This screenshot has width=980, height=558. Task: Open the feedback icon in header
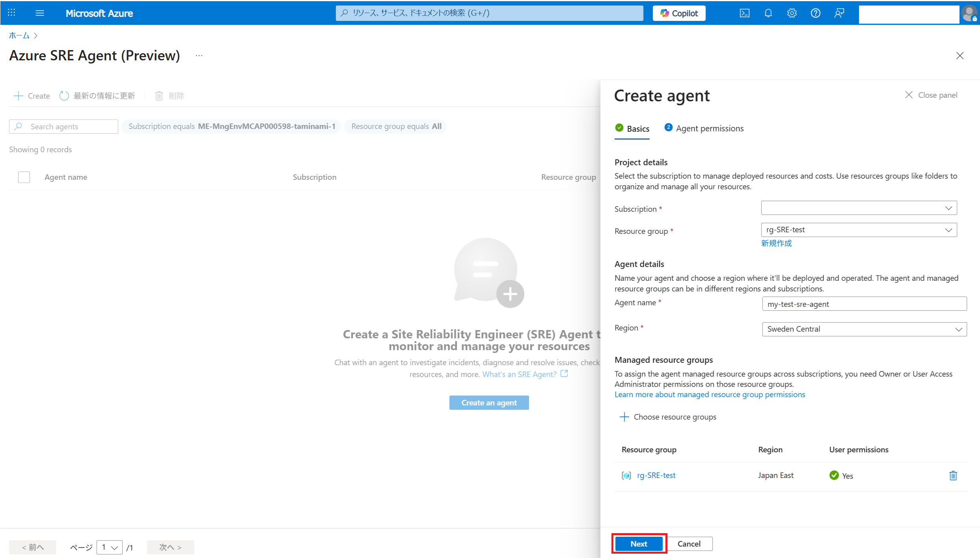pyautogui.click(x=839, y=13)
